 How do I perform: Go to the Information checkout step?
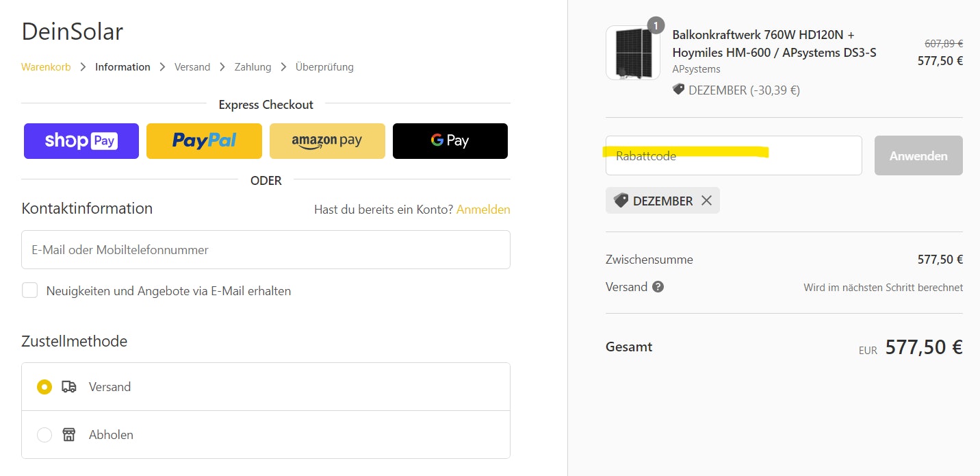coord(122,66)
